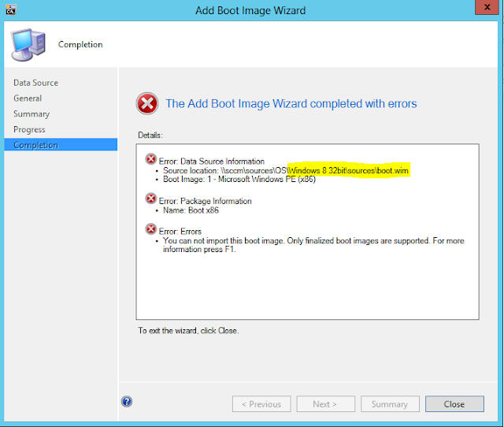Open the Summary step in left navigation
This screenshot has width=504, height=427.
click(x=31, y=113)
